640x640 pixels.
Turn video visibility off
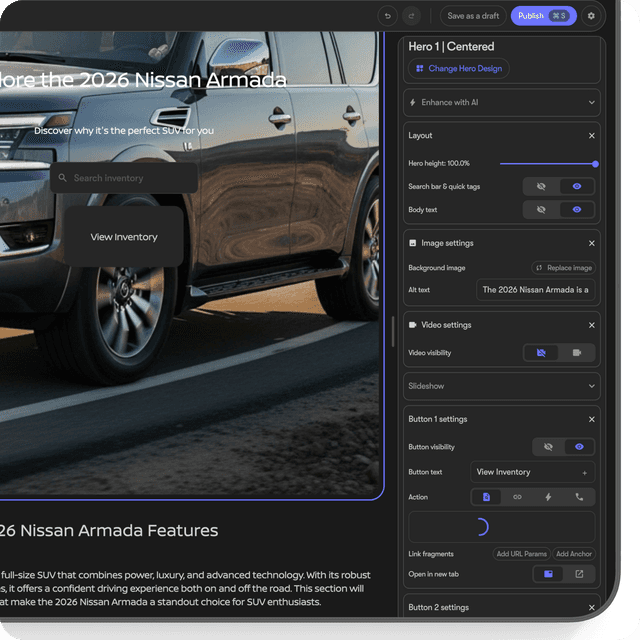(x=541, y=353)
